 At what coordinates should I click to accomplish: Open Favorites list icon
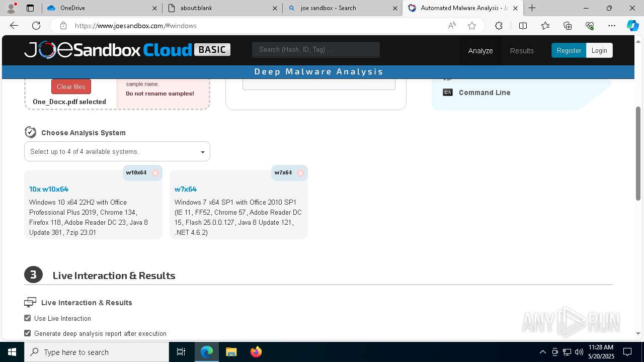(x=545, y=26)
